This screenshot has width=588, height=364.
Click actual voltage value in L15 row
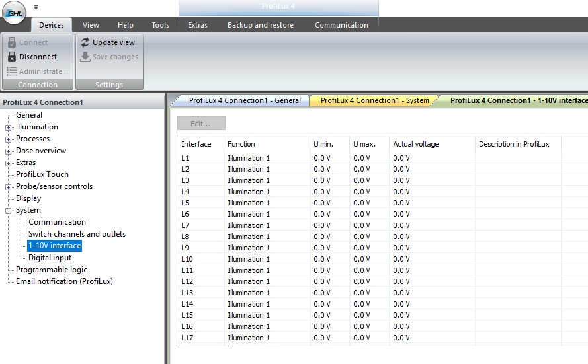tap(401, 315)
